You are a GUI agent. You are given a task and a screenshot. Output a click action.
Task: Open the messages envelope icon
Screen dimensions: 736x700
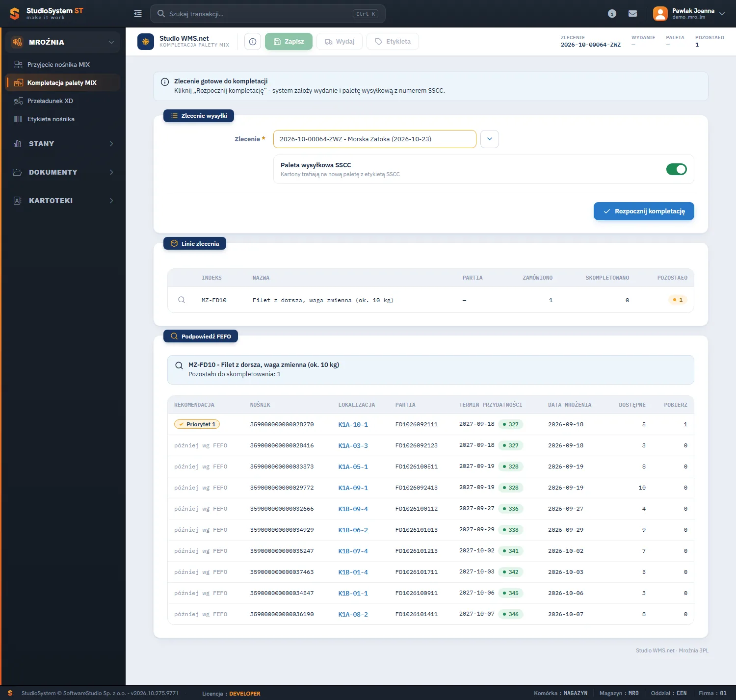pyautogui.click(x=633, y=14)
